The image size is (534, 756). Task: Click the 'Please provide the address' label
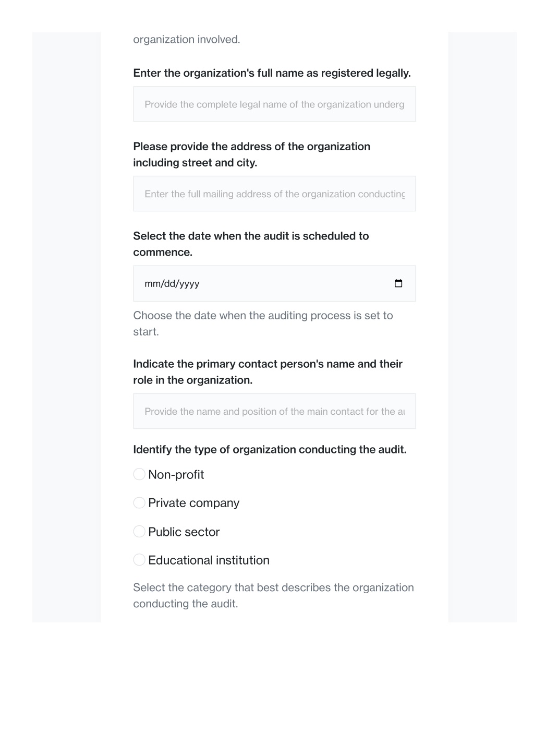tap(251, 154)
